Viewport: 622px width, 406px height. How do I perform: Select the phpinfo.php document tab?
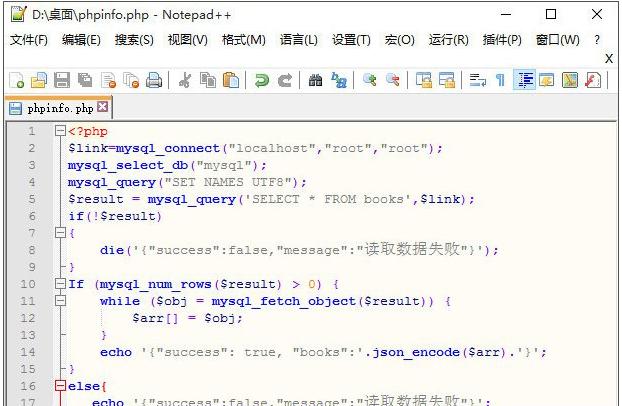(x=55, y=107)
